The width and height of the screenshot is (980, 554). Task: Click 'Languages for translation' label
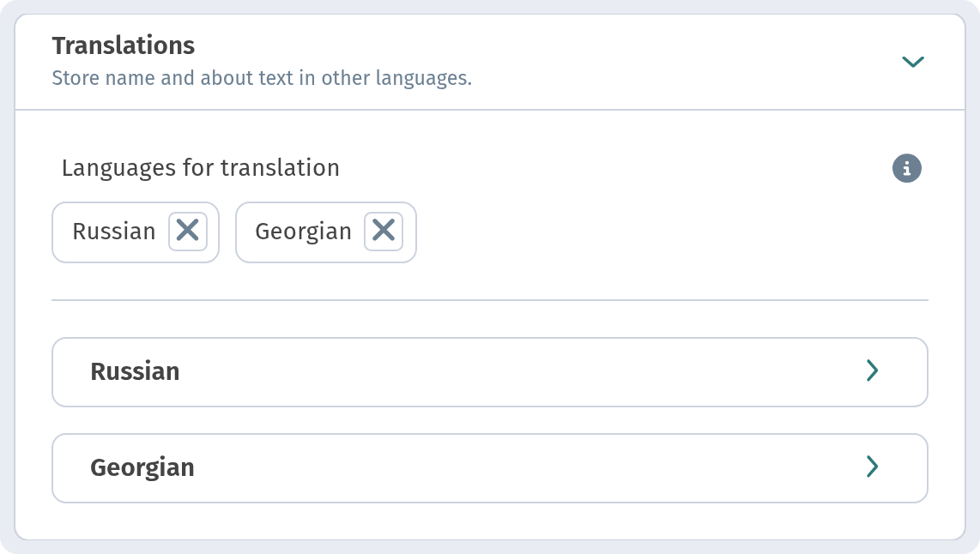(x=200, y=168)
